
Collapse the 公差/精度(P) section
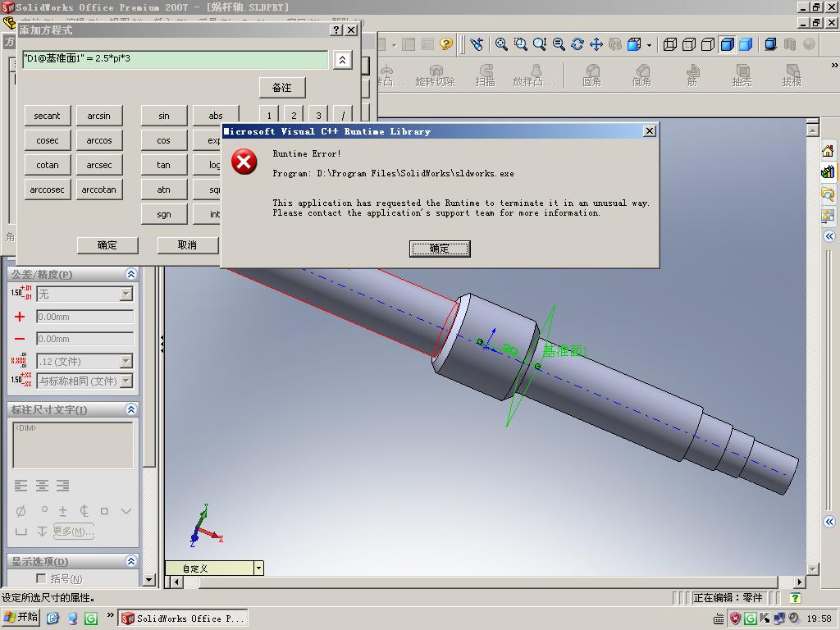point(130,274)
